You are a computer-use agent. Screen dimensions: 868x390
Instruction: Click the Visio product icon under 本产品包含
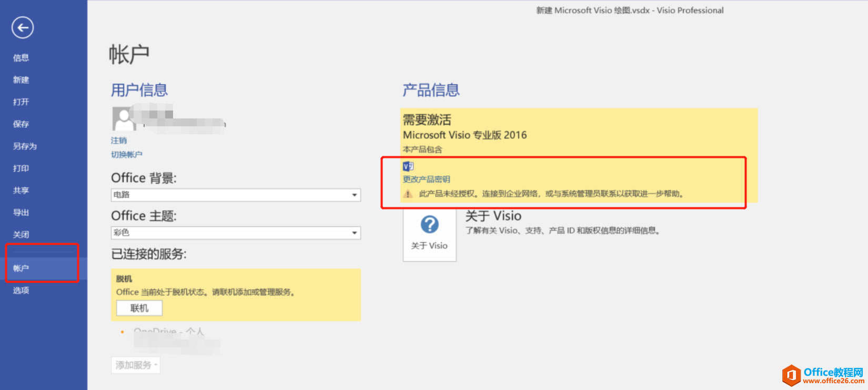tap(408, 166)
